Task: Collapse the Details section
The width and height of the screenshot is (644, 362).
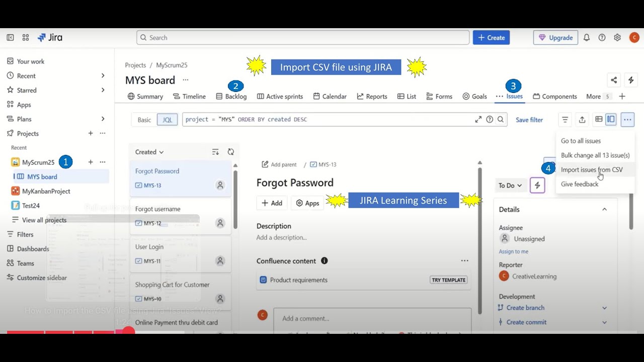Action: coord(604,210)
